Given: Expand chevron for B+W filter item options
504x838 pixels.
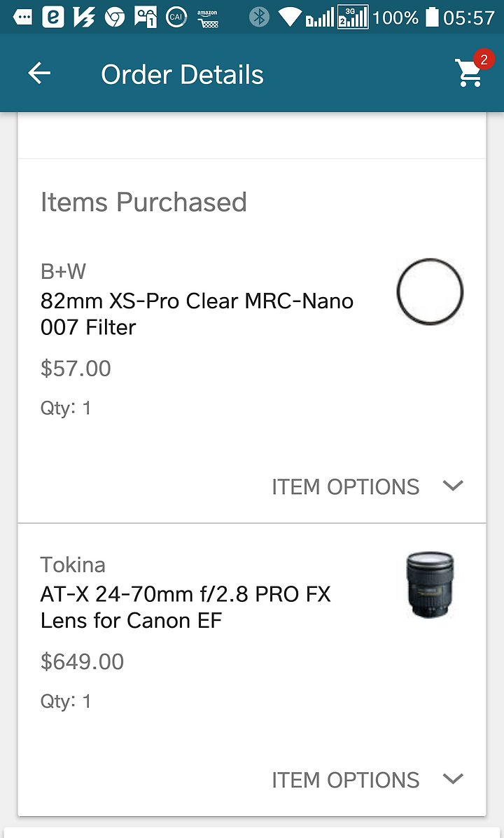Looking at the screenshot, I should pyautogui.click(x=454, y=486).
